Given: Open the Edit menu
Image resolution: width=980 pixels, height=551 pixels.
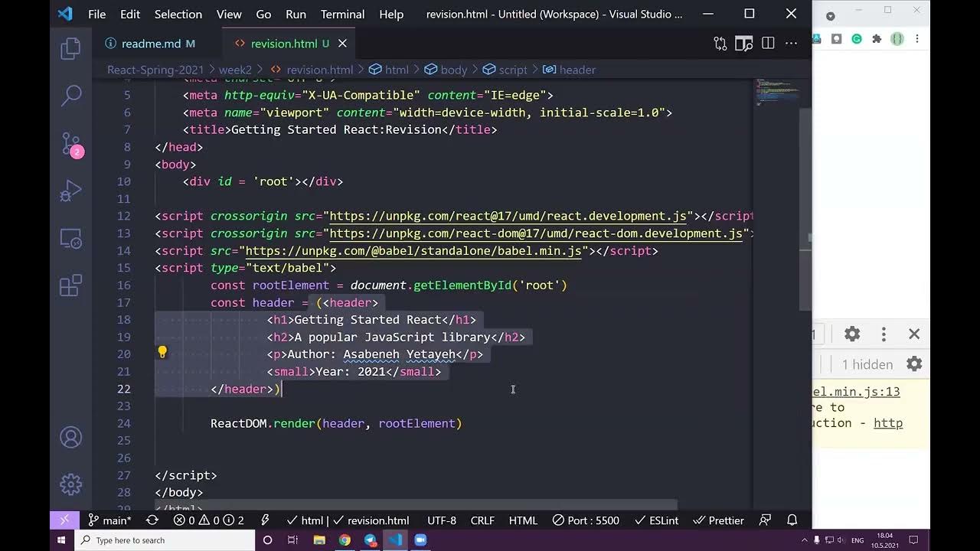Looking at the screenshot, I should tap(130, 14).
